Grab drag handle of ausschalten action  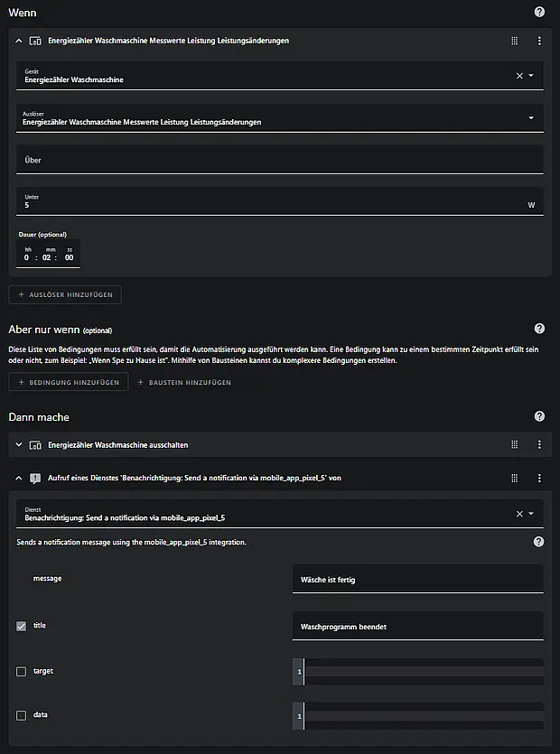pyautogui.click(x=514, y=445)
